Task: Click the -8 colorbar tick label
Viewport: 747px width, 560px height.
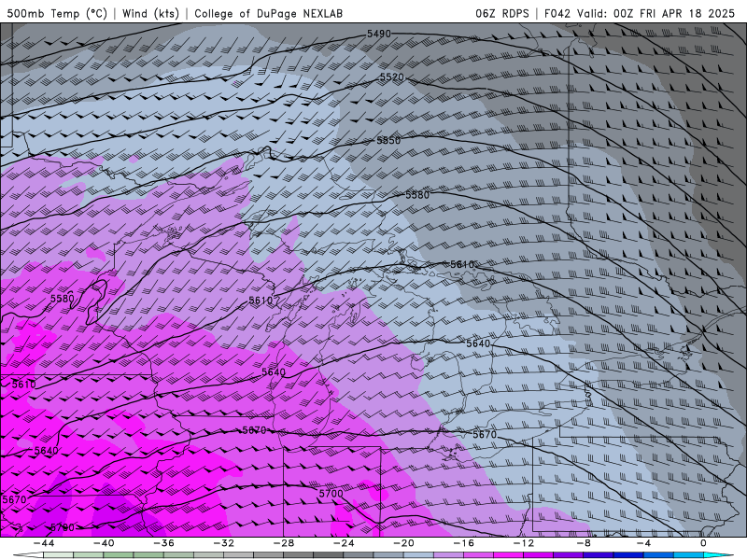Action: click(583, 543)
